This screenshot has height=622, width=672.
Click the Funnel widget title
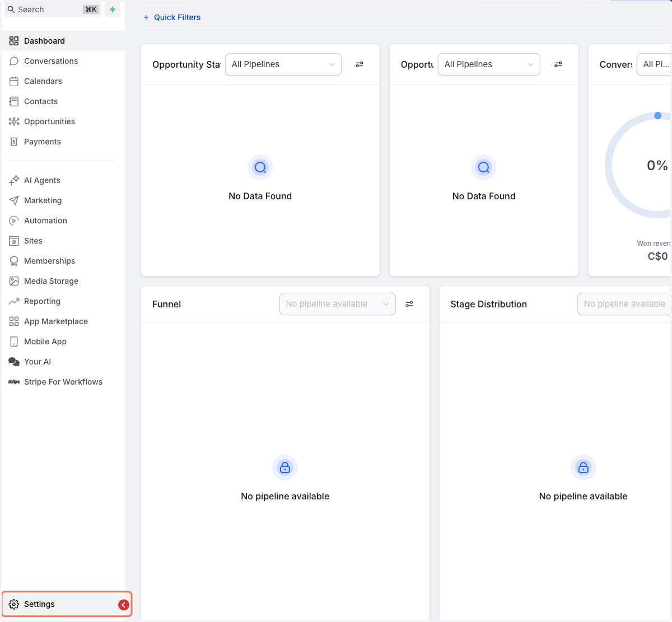(x=167, y=304)
